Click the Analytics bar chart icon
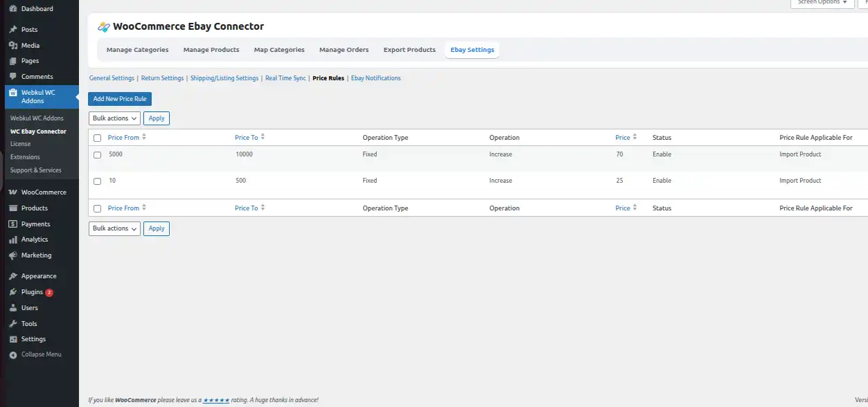Viewport: 868px width, 407px height. click(13, 239)
